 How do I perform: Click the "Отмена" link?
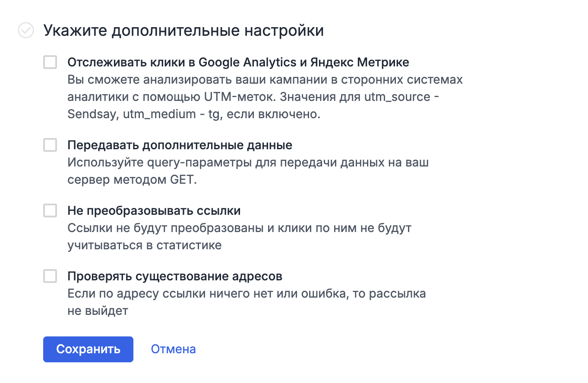point(173,349)
